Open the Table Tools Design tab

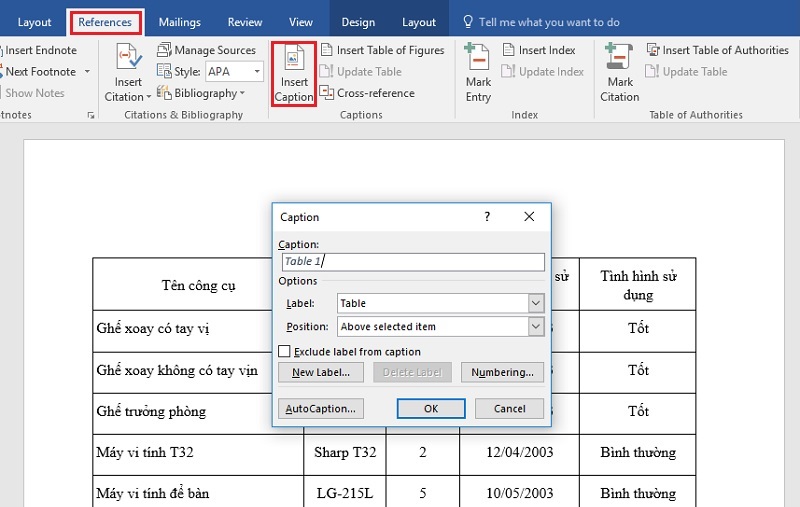(x=358, y=22)
